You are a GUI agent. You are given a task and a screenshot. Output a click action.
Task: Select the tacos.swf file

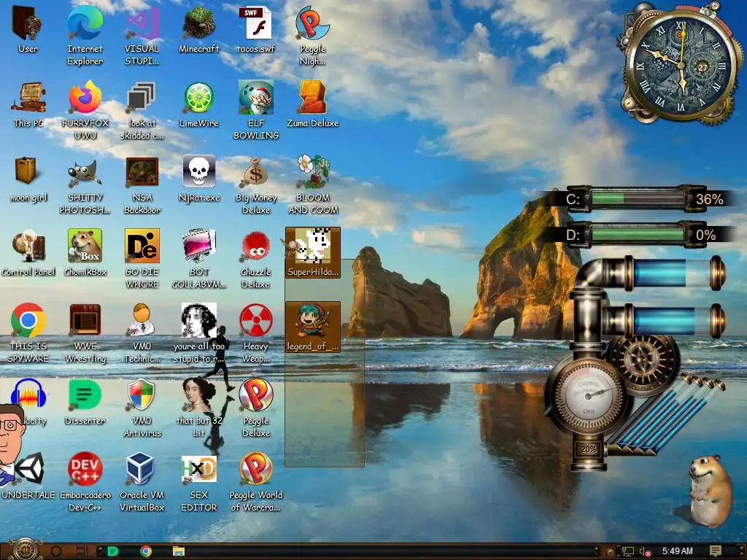256,29
